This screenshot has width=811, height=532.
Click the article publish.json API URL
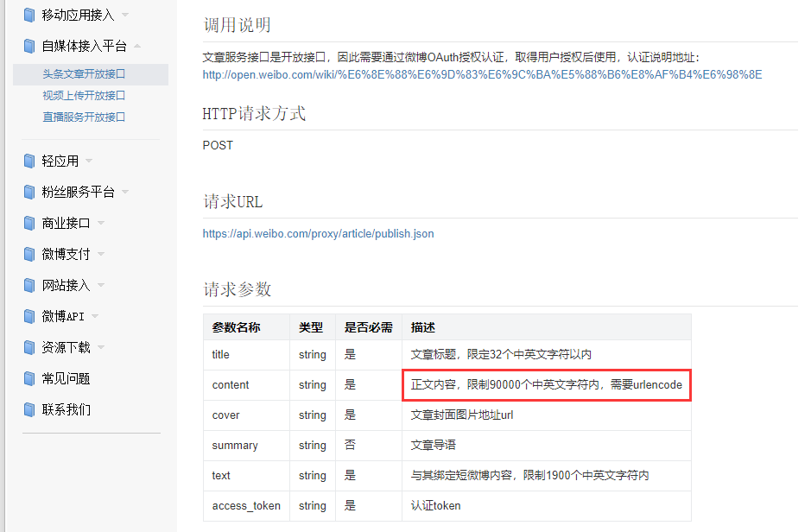(x=318, y=234)
